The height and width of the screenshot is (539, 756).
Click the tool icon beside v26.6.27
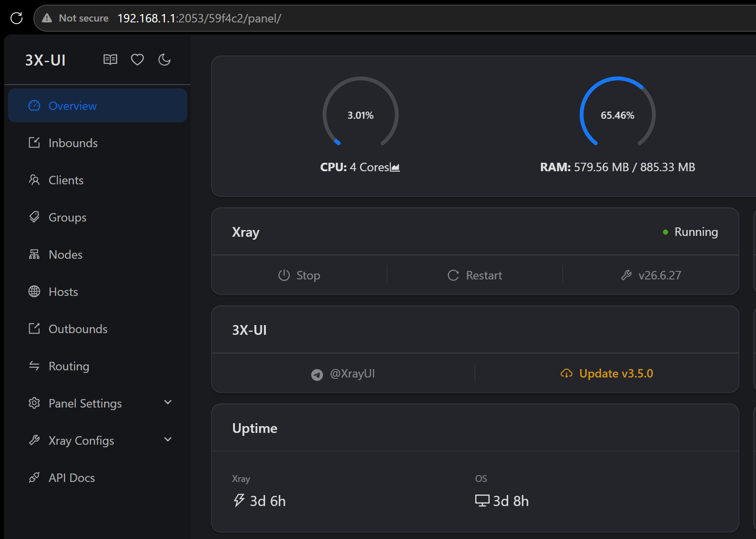tap(626, 275)
